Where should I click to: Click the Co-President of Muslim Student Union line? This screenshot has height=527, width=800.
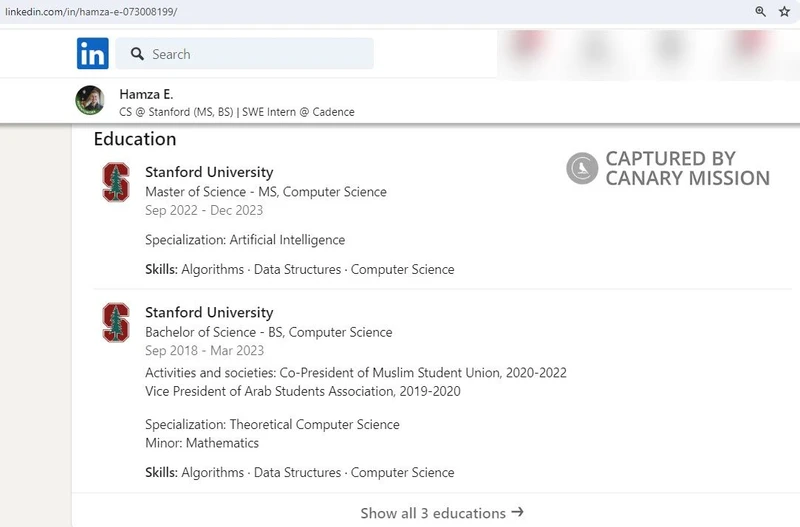tap(356, 373)
